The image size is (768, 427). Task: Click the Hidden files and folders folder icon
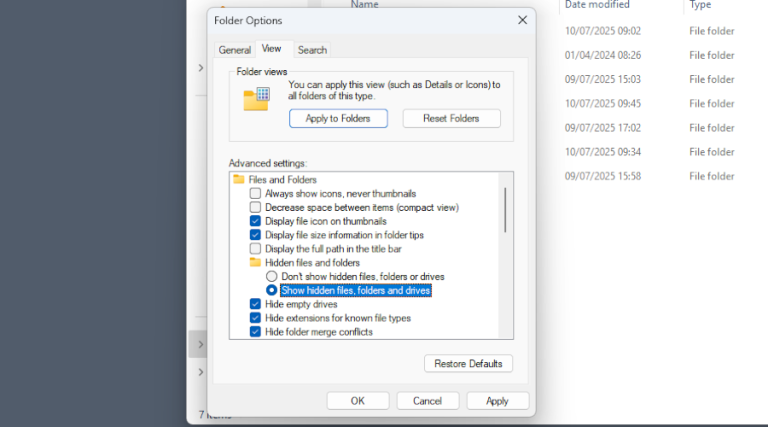pyautogui.click(x=255, y=262)
